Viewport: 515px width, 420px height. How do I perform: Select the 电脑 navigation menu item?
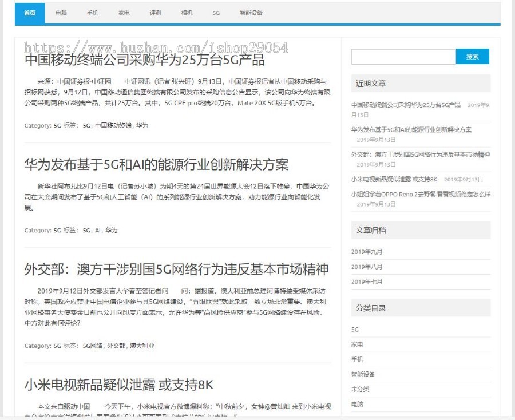point(61,13)
